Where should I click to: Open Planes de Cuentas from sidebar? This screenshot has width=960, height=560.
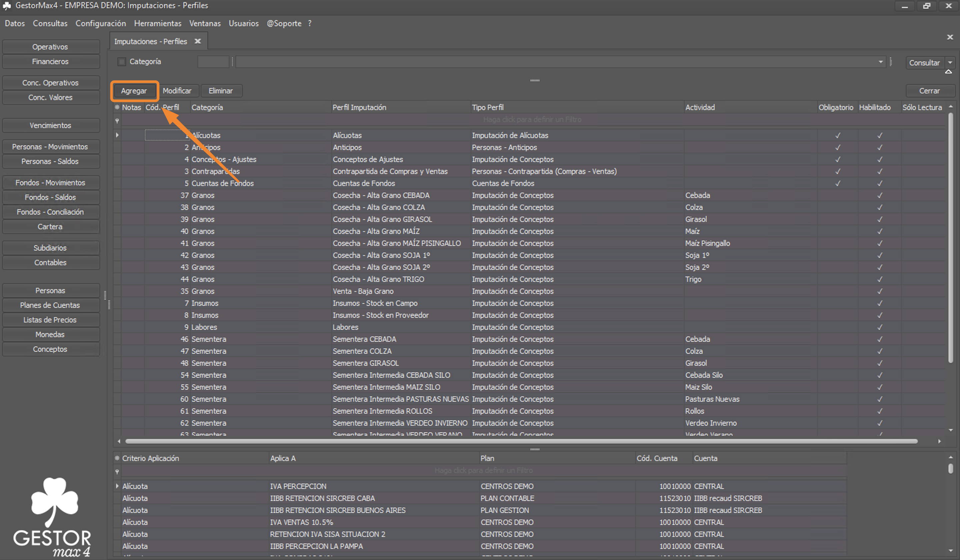(x=50, y=305)
